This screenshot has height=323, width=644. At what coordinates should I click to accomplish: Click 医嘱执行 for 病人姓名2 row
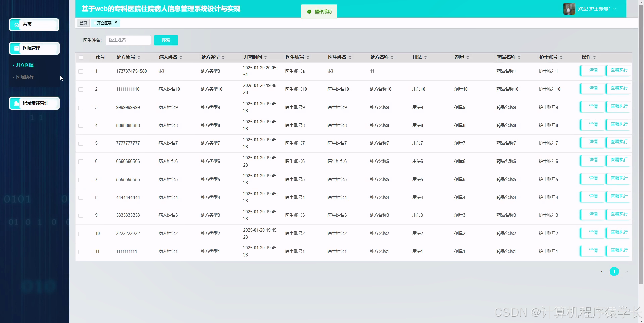pyautogui.click(x=618, y=233)
